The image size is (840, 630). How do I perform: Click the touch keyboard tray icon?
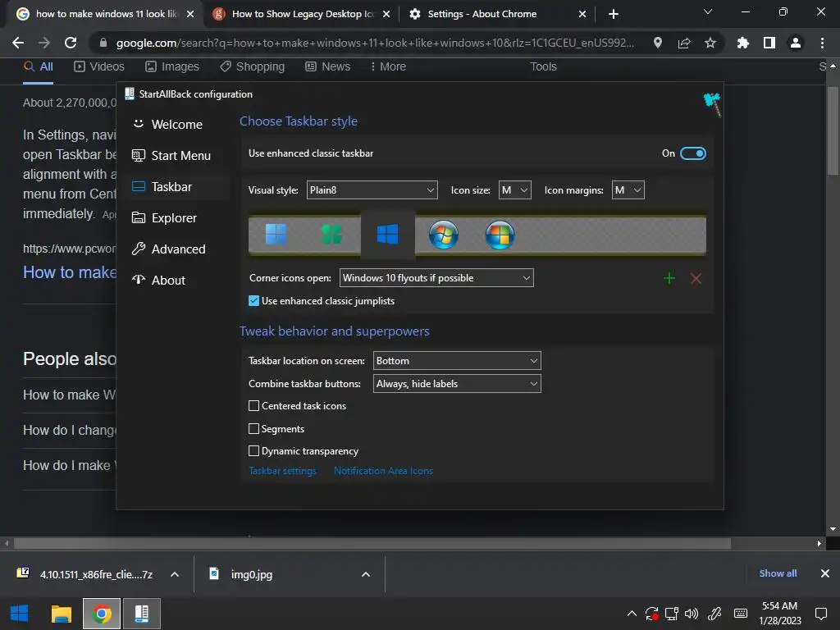(741, 614)
